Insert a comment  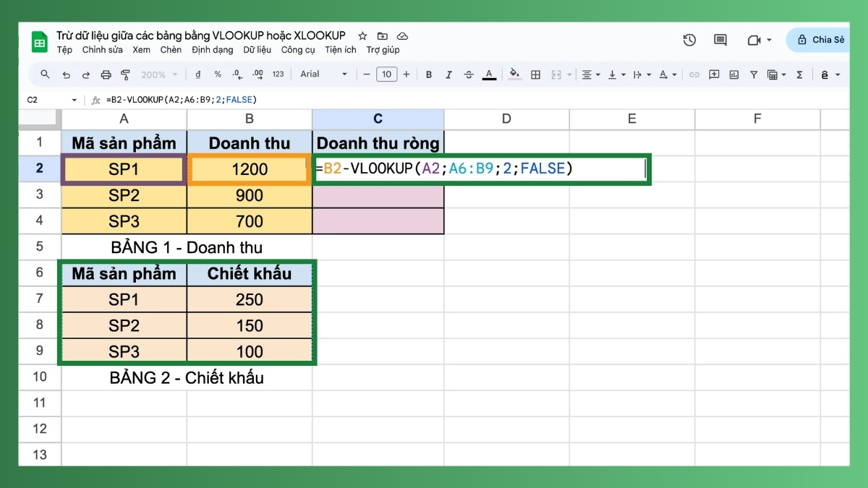(715, 74)
